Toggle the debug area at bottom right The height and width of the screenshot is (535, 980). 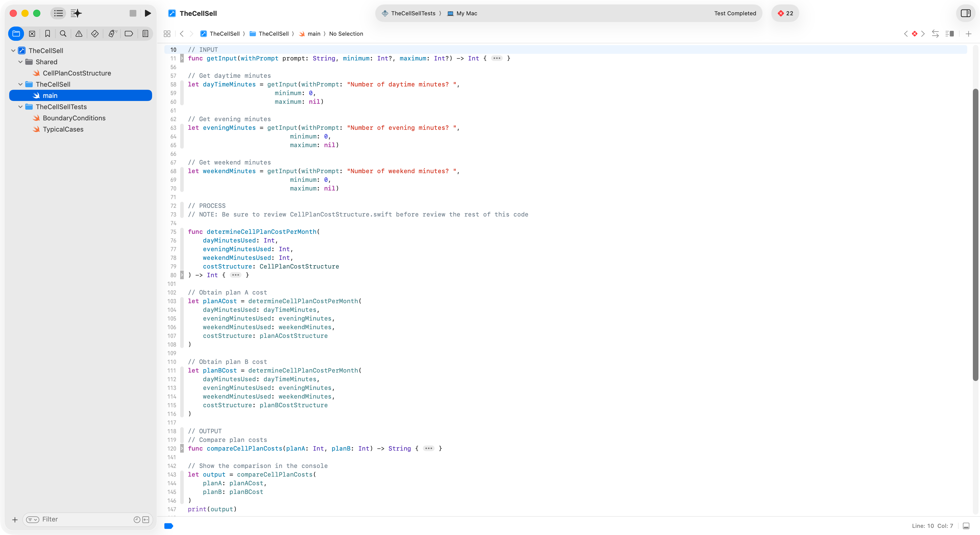[965, 526]
